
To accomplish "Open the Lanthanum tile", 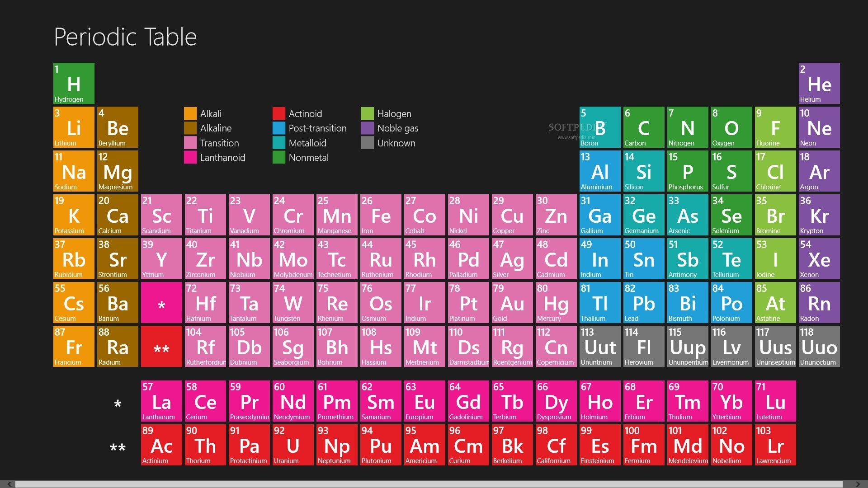I will click(x=161, y=401).
